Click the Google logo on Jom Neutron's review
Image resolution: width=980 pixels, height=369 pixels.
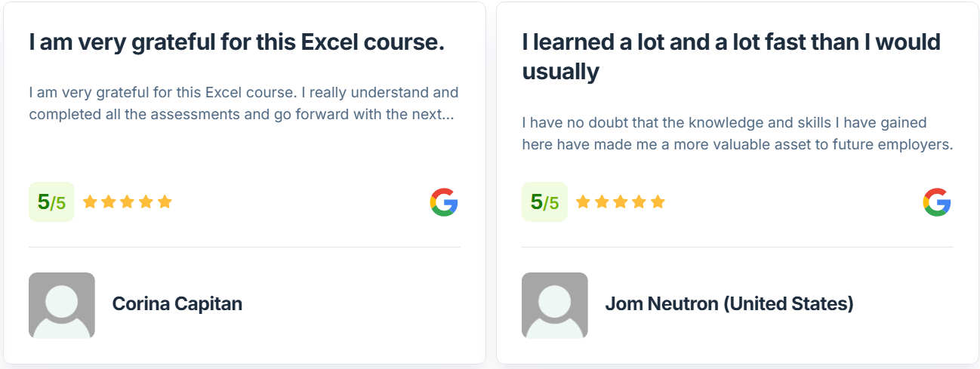click(937, 202)
